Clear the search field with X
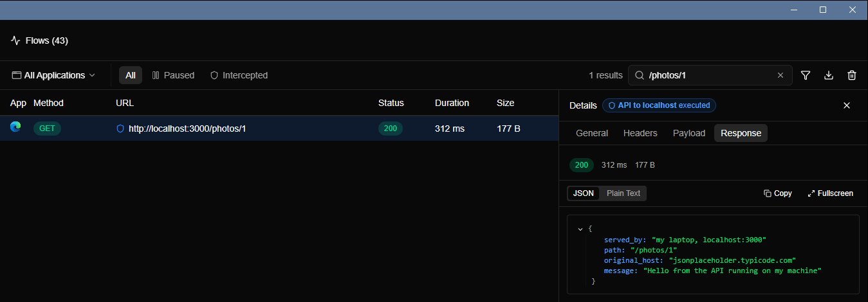The height and width of the screenshot is (302, 868). [780, 75]
